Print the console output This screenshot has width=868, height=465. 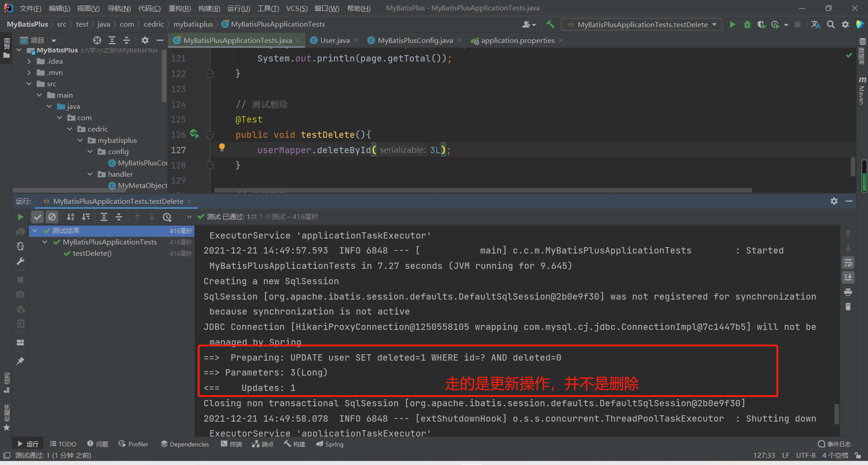pos(848,292)
